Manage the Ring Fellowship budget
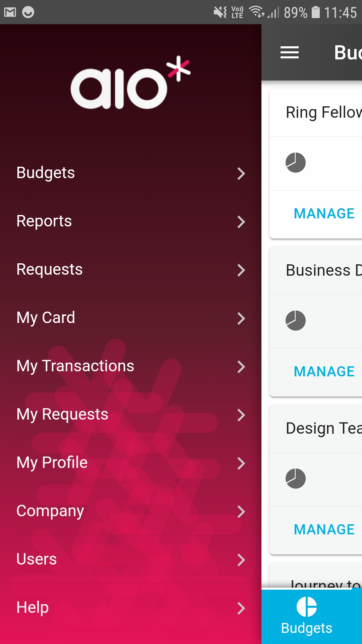Image resolution: width=362 pixels, height=644 pixels. [324, 214]
